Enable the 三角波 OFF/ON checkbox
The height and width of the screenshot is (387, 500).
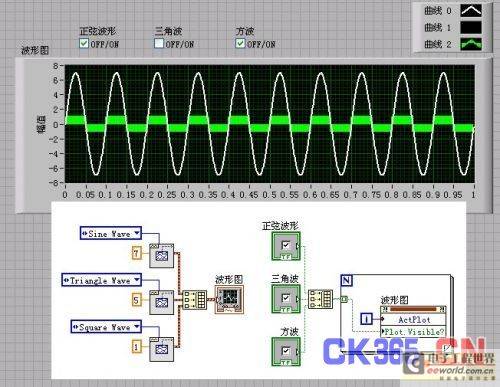pyautogui.click(x=159, y=44)
